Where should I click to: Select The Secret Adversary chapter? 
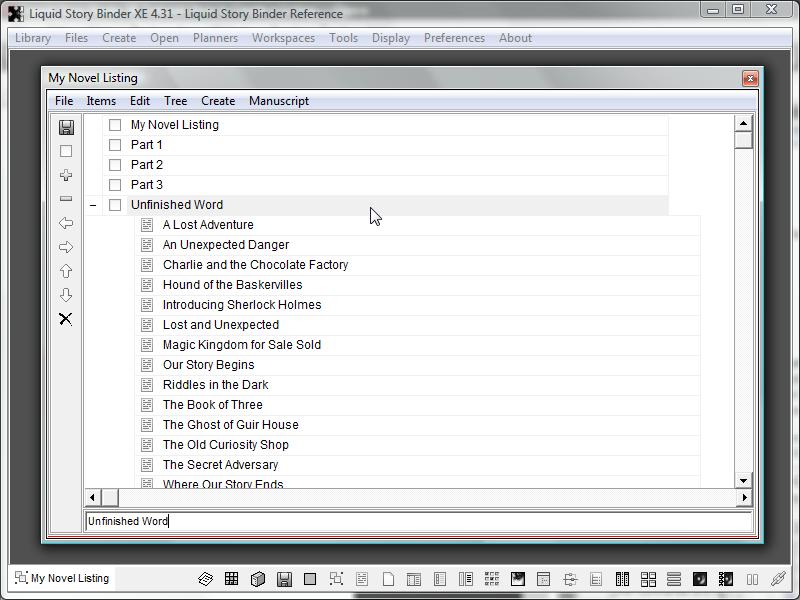tap(220, 465)
